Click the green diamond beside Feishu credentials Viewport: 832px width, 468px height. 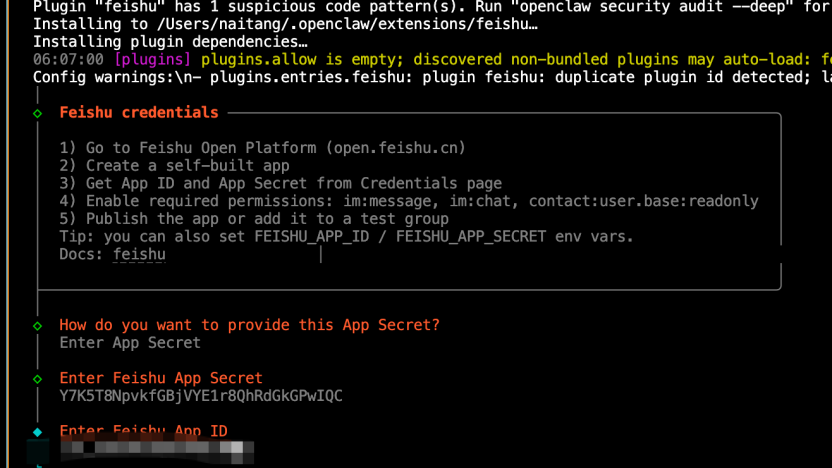(x=38, y=114)
